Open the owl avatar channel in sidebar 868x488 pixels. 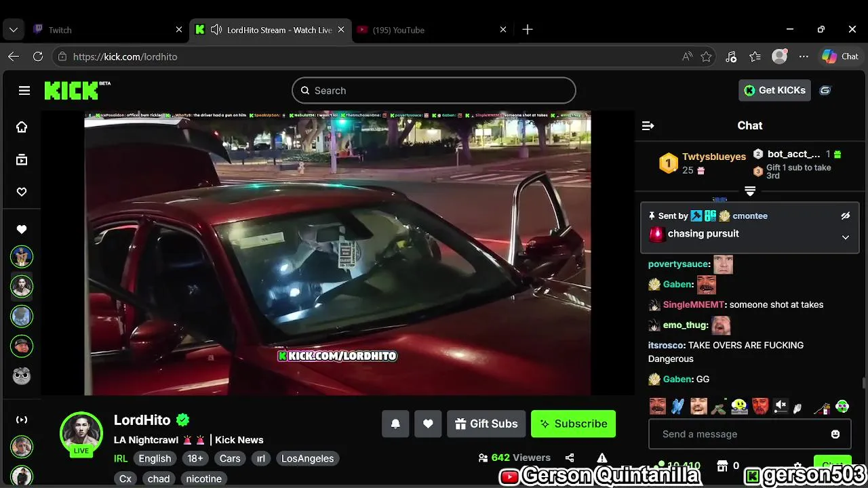click(x=22, y=375)
